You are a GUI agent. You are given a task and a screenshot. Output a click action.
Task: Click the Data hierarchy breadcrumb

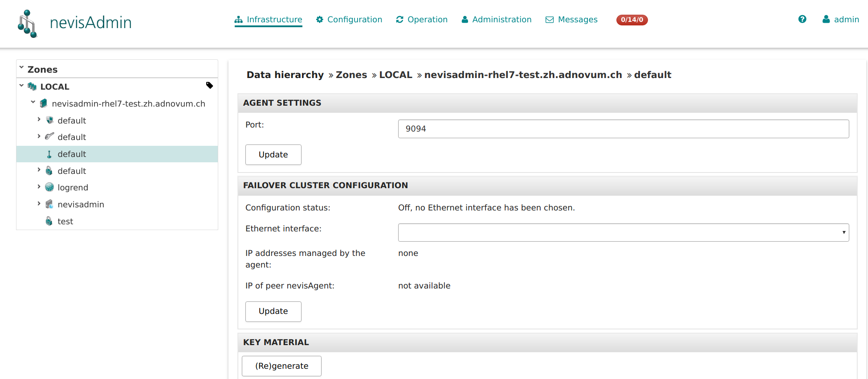point(285,75)
